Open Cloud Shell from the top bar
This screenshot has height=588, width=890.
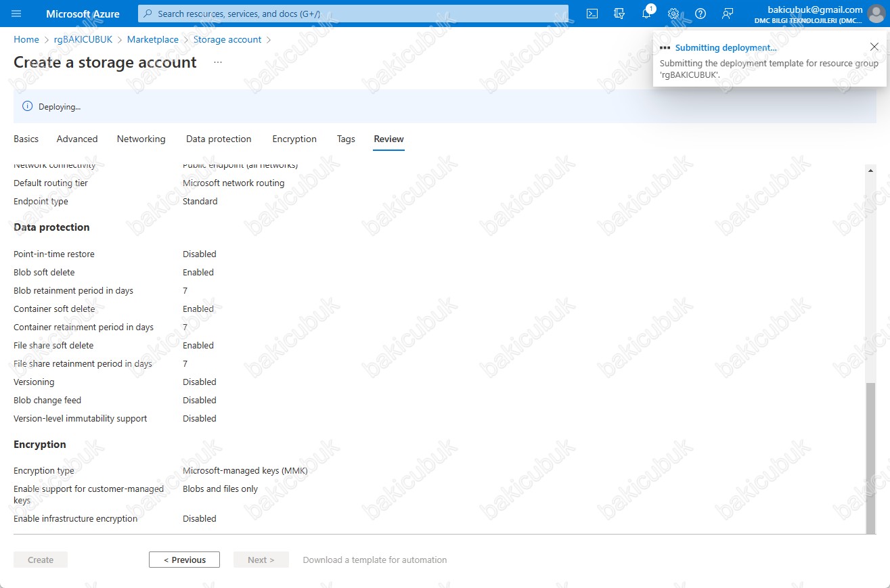tap(592, 14)
